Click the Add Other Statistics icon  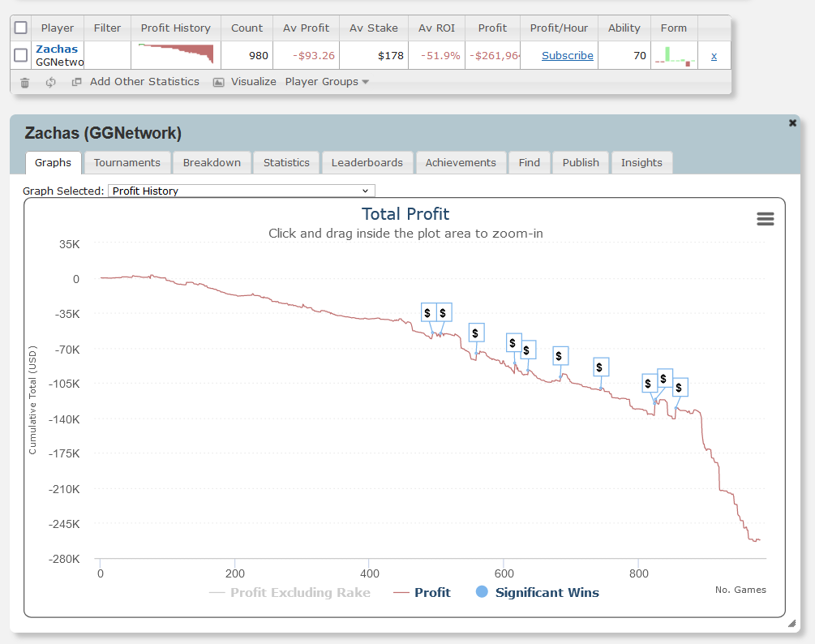tap(77, 82)
